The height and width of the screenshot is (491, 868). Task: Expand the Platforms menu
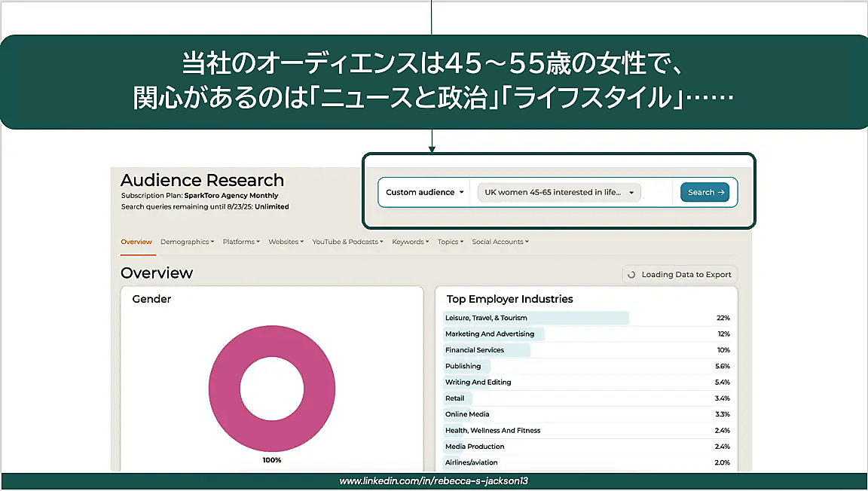click(x=241, y=242)
